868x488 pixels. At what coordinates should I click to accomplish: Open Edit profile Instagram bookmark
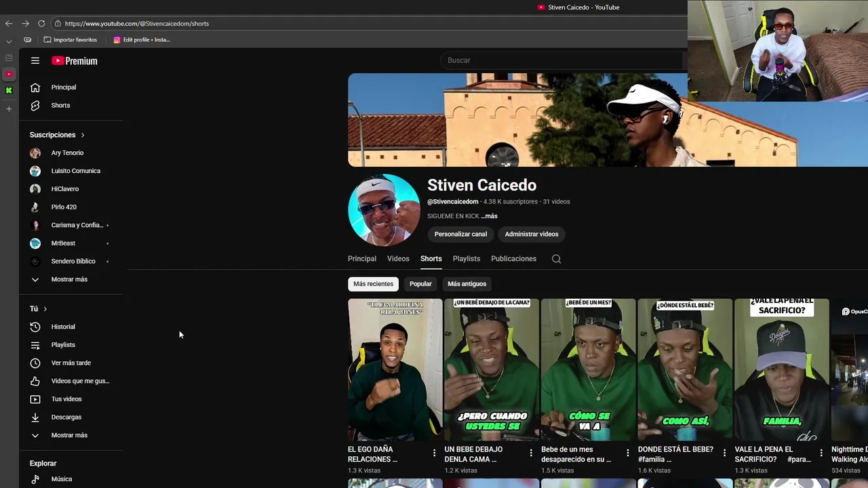[x=142, y=40]
